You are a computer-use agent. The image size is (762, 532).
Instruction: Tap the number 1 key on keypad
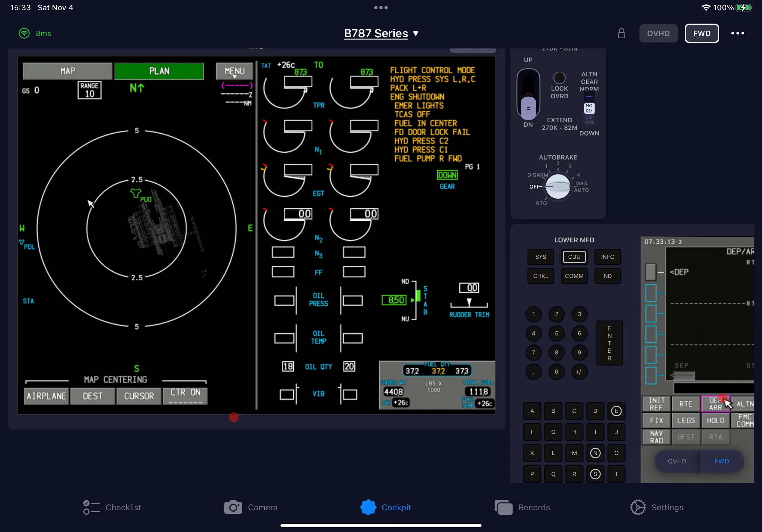pyautogui.click(x=534, y=314)
